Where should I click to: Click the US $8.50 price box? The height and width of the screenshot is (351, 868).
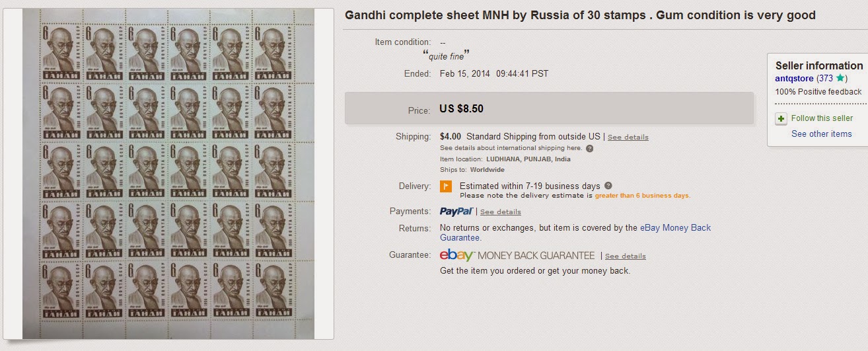[549, 108]
